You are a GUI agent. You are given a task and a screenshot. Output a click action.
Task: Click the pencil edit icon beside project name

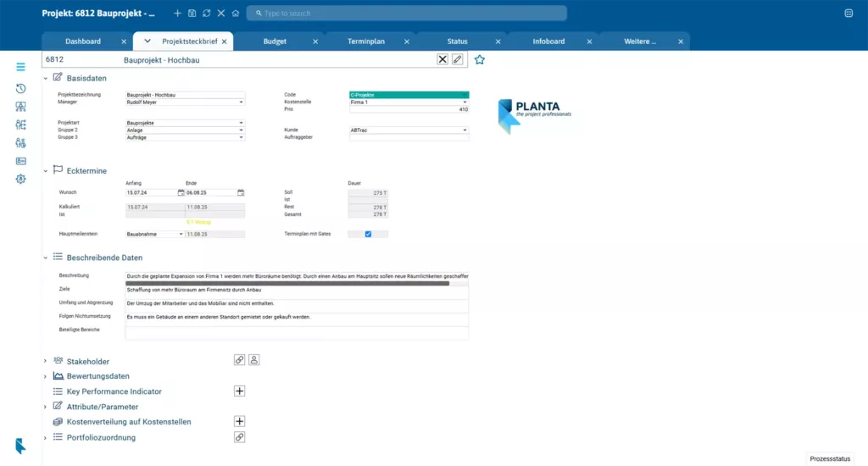point(457,59)
